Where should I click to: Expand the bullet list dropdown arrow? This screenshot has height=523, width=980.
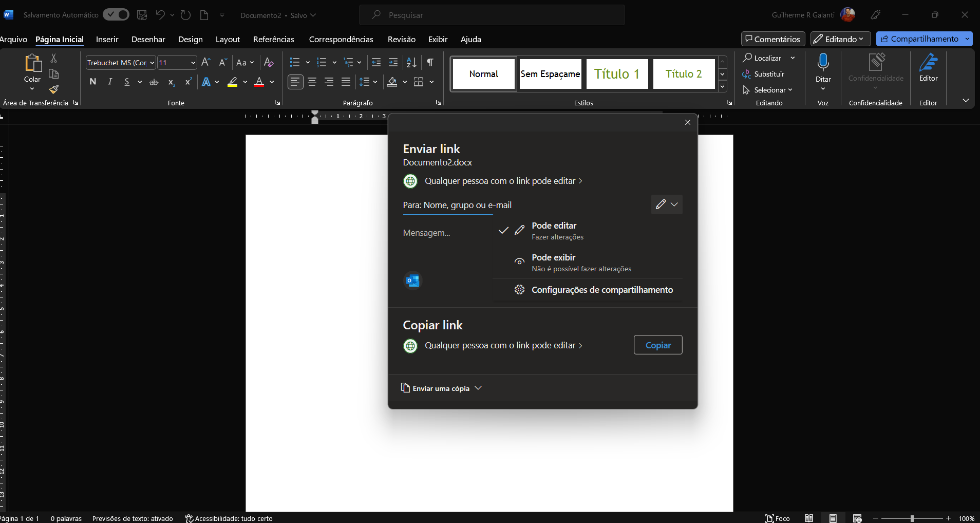coord(308,62)
